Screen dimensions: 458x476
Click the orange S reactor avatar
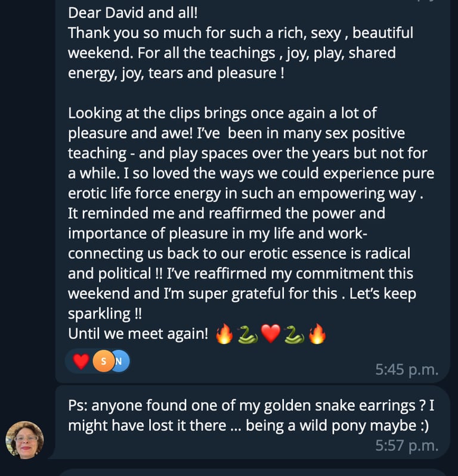(x=103, y=361)
